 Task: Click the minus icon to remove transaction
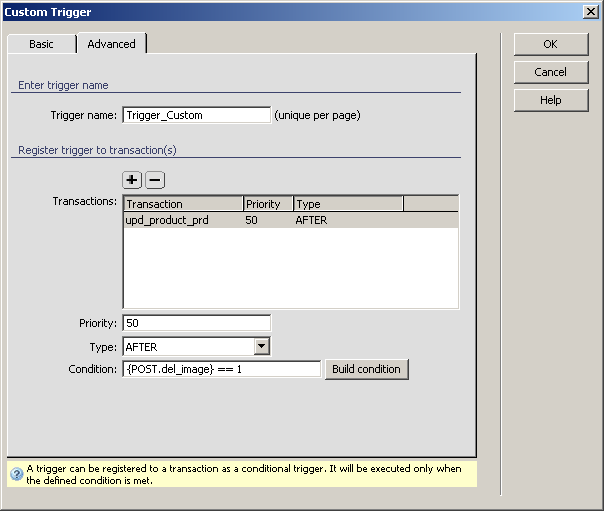(x=155, y=180)
